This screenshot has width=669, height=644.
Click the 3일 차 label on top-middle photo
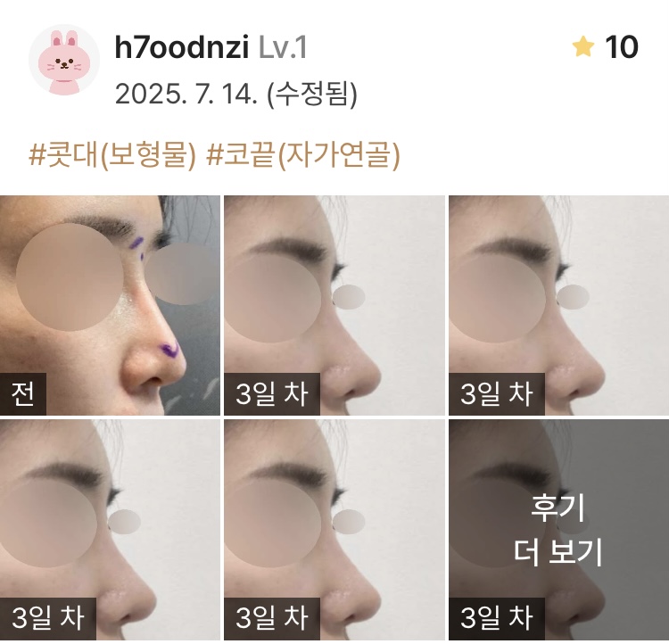[272, 393]
